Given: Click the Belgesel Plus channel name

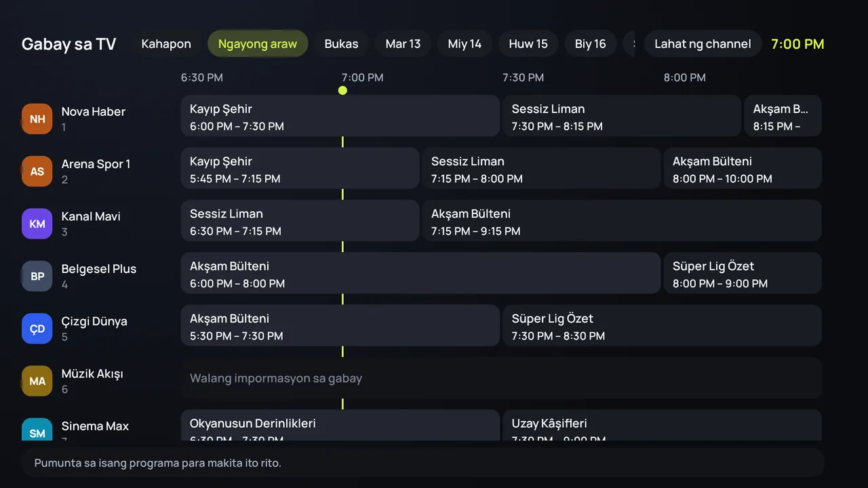Looking at the screenshot, I should tap(99, 269).
